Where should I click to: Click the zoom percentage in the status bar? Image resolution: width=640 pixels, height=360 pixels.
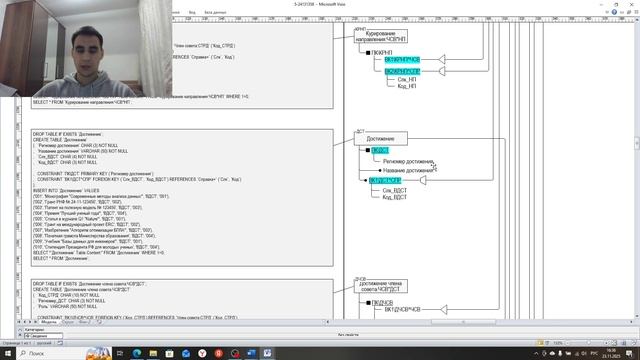[558, 343]
